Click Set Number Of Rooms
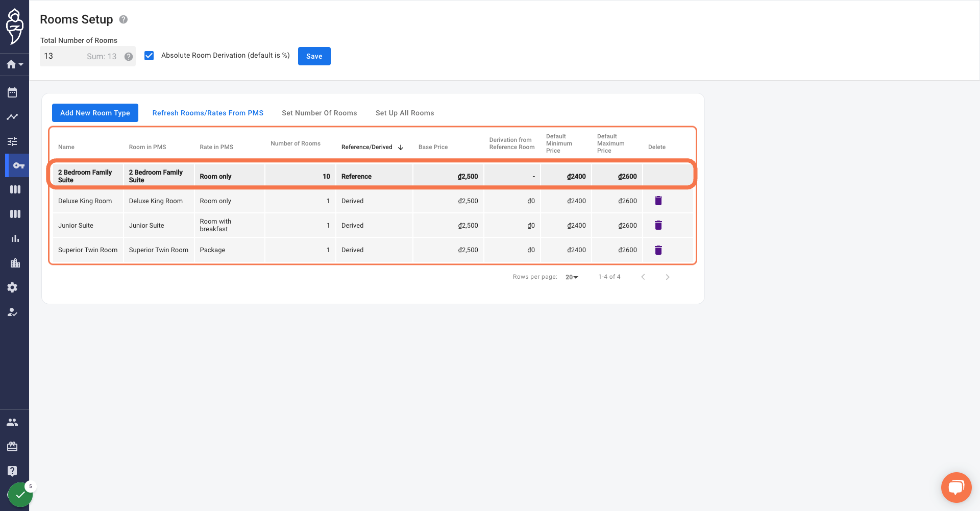The height and width of the screenshot is (511, 980). [x=320, y=113]
